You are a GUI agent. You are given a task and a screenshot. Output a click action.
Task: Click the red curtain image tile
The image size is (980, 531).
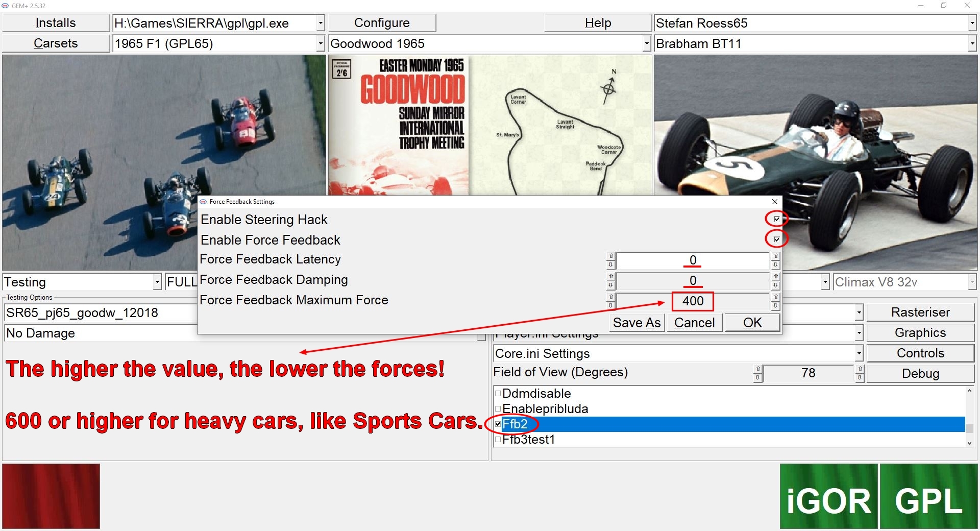click(x=51, y=496)
